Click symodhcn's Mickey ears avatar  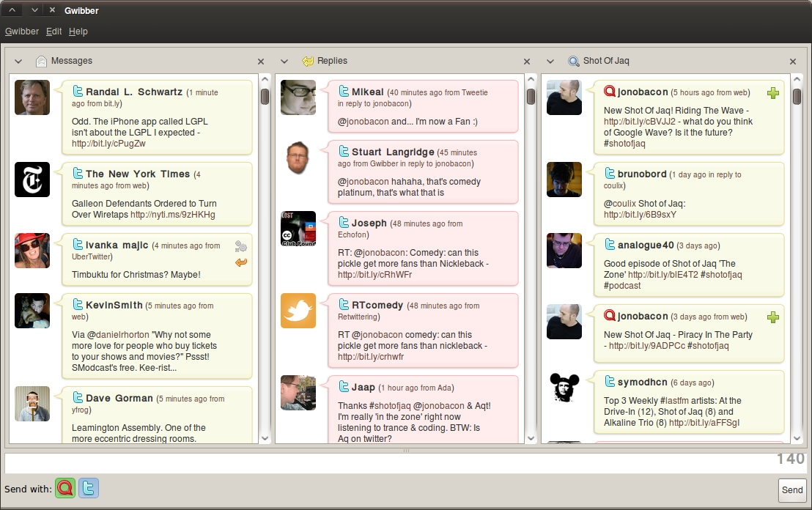[564, 388]
